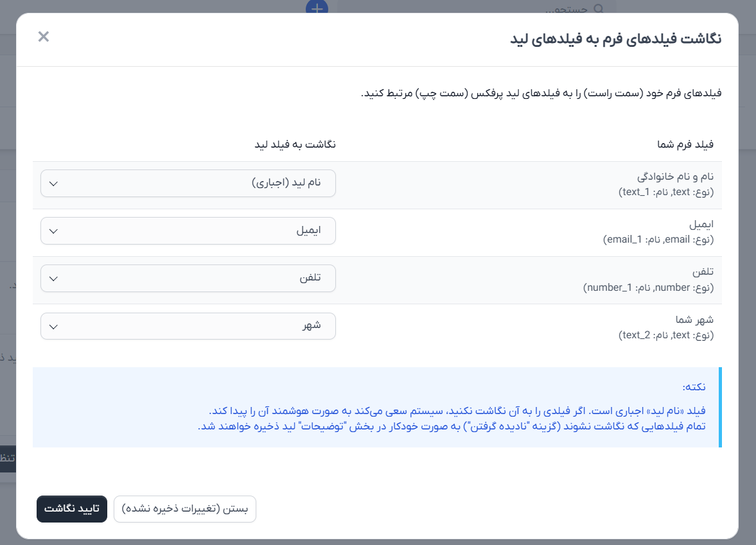The height and width of the screenshot is (545, 756).
Task: Open the تلفن mapping dropdown
Action: [x=186, y=278]
